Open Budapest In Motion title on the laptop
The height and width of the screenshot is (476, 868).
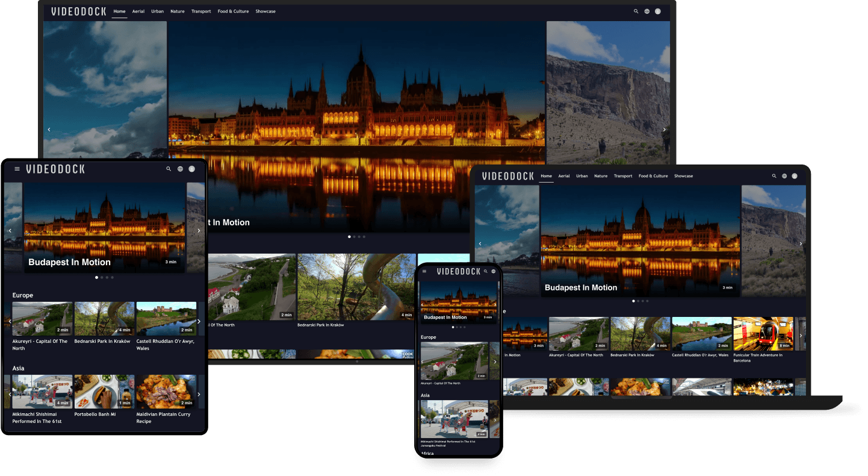[x=581, y=288]
